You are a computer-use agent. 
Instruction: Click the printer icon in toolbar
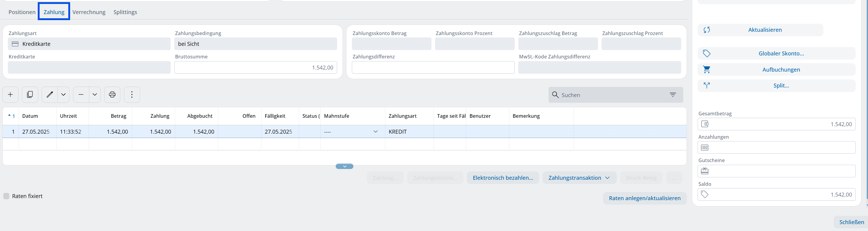pyautogui.click(x=112, y=95)
